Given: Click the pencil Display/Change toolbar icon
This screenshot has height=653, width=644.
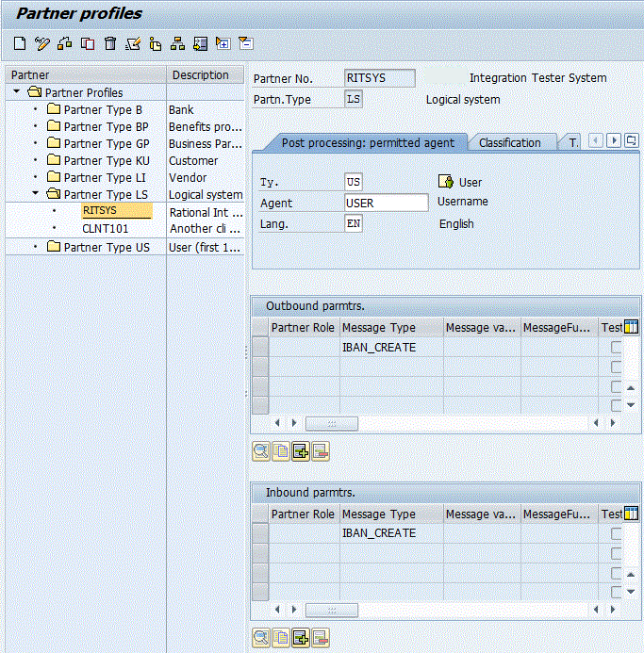Looking at the screenshot, I should click(x=41, y=43).
